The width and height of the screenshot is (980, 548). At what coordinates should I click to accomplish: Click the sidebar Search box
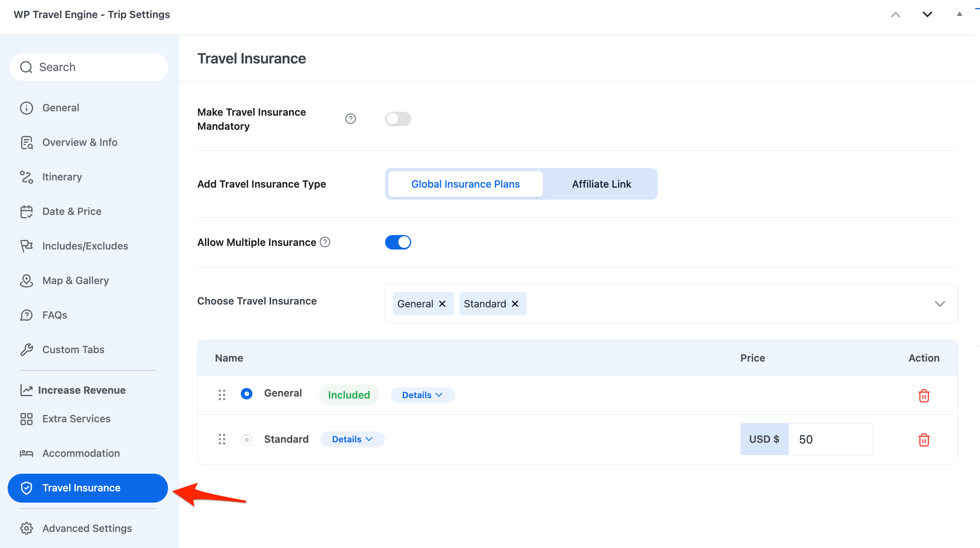coord(88,67)
